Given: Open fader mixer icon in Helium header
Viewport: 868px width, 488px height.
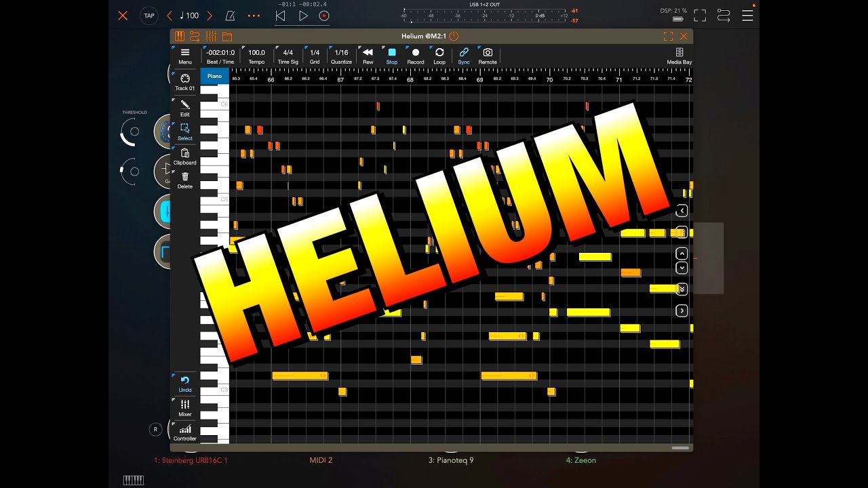Looking at the screenshot, I should coord(211,37).
